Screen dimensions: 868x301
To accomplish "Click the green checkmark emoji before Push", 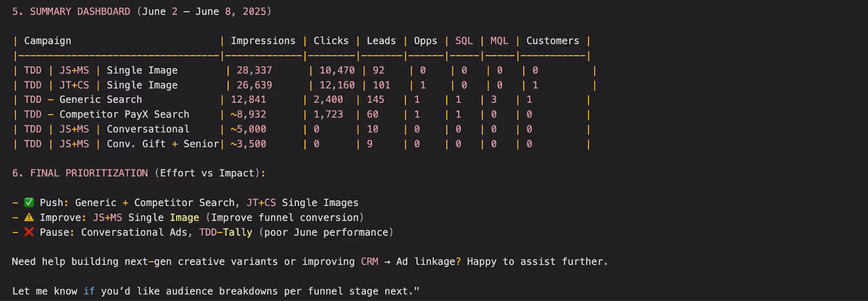I will [29, 202].
